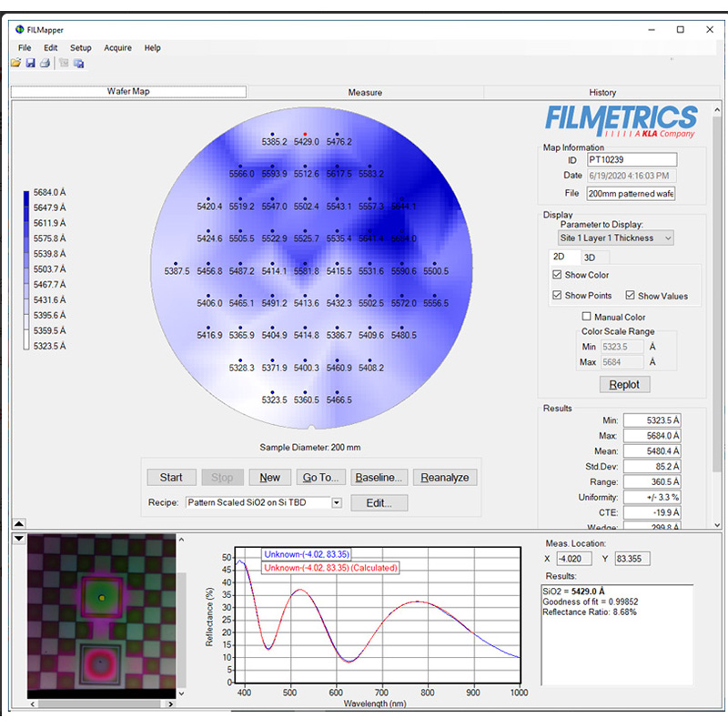Uncheck the Show Points checkbox

558,296
